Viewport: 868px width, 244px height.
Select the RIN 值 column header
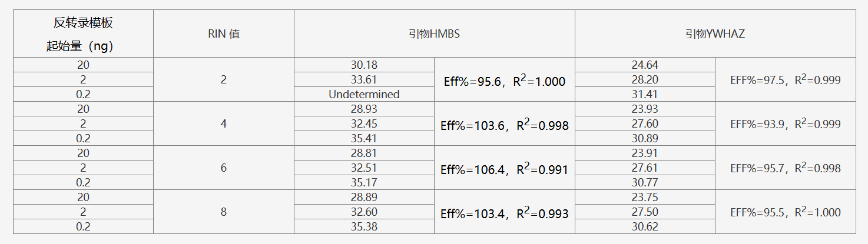click(223, 34)
